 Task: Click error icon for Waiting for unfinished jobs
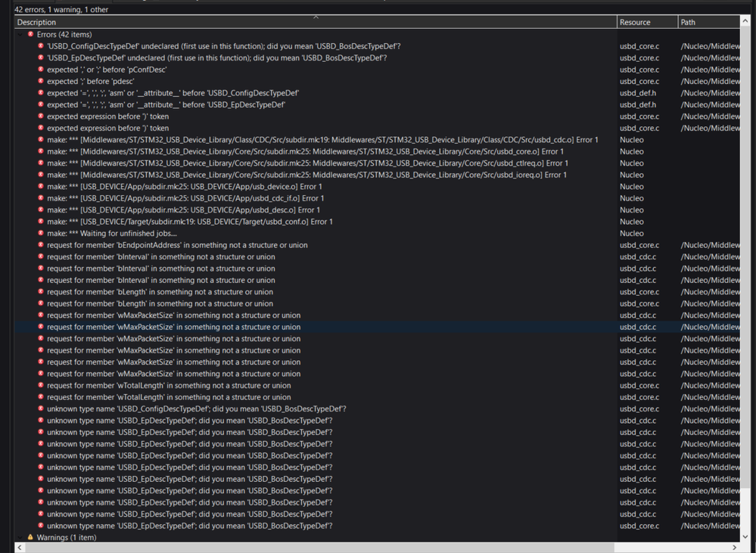point(41,233)
